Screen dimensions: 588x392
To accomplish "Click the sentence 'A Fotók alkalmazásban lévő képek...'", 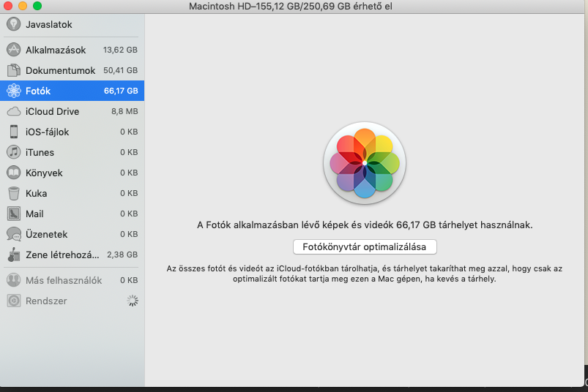I will click(x=365, y=225).
